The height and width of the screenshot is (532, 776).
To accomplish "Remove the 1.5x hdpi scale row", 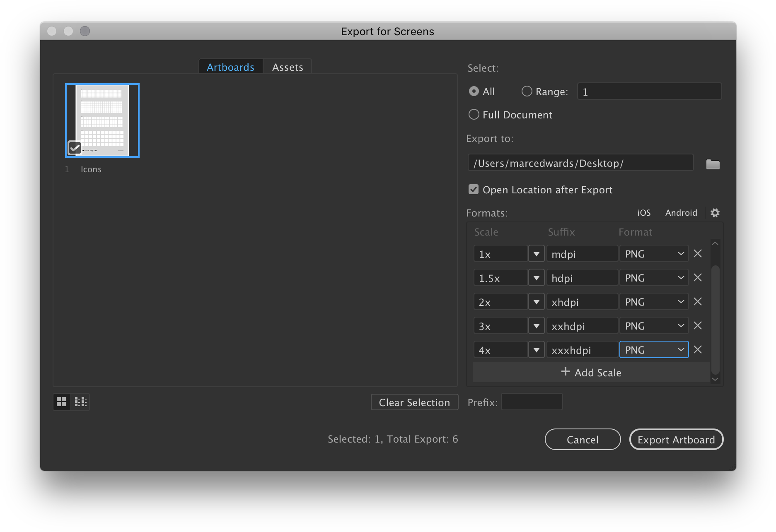I will tap(697, 277).
